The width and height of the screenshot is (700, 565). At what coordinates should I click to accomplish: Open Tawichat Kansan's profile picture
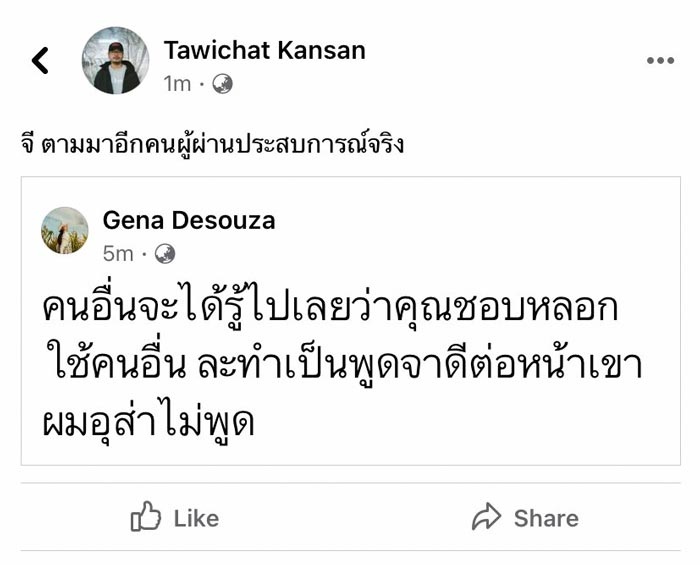point(116,60)
